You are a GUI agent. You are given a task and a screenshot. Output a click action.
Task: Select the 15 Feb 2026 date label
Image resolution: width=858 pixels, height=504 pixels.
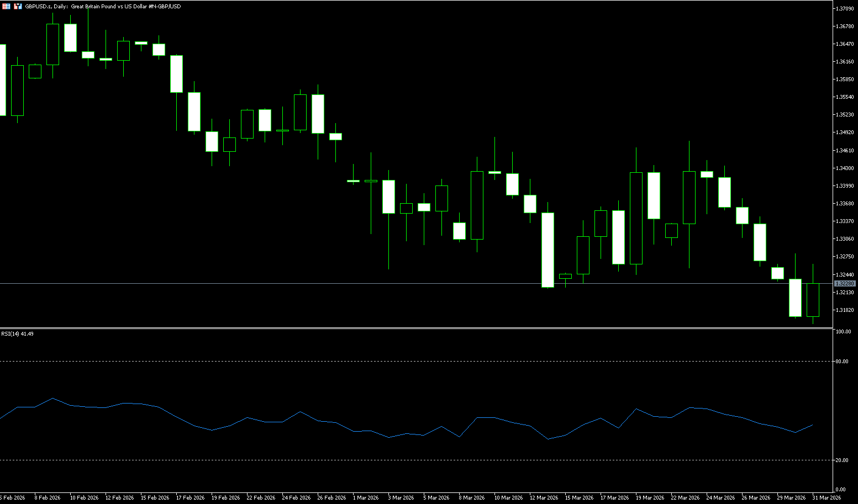[x=155, y=498]
